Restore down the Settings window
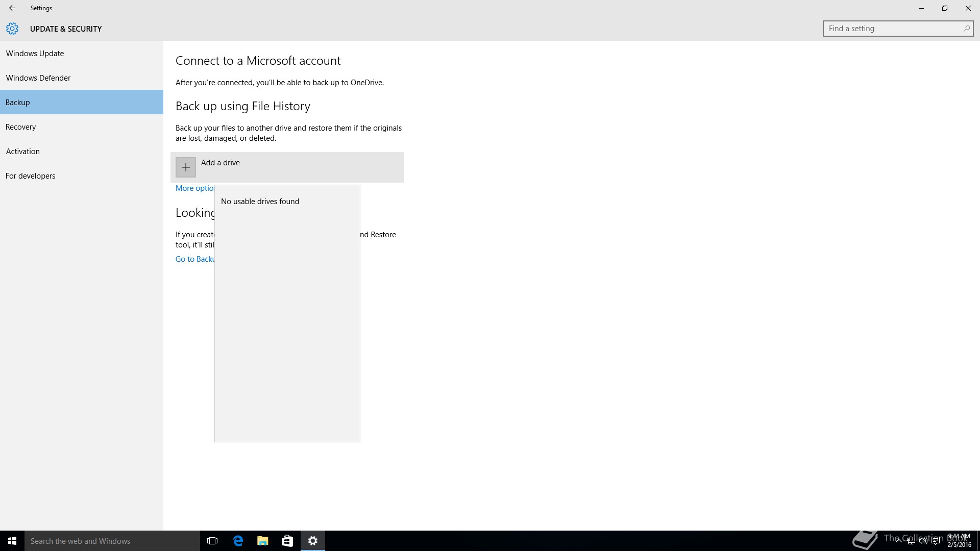This screenshot has width=980, height=551. pos(945,8)
